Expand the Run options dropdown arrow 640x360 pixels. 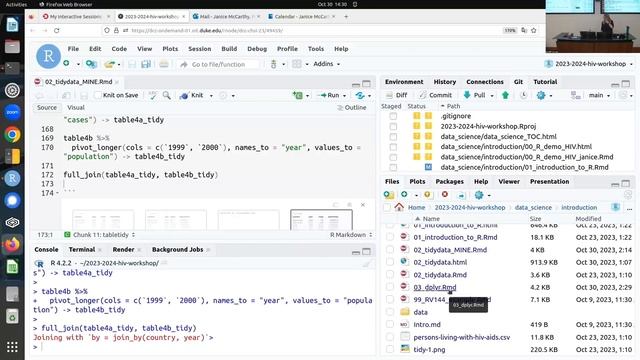[x=344, y=96]
